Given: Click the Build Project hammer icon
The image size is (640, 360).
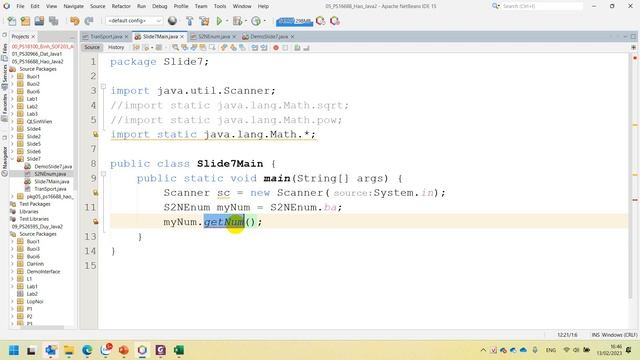Looking at the screenshot, I should [x=190, y=21].
